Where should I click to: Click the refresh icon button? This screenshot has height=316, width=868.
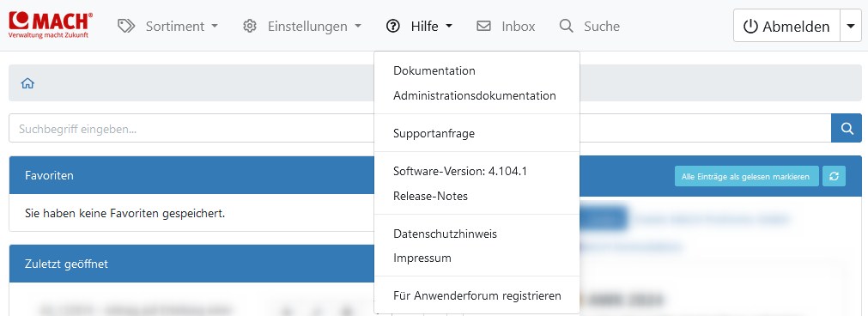click(x=834, y=177)
